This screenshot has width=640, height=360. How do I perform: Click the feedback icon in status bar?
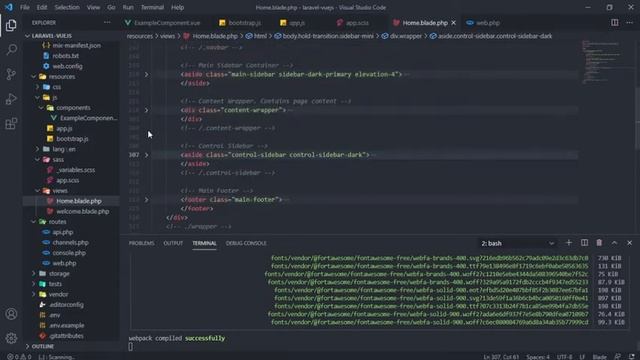(x=618, y=357)
